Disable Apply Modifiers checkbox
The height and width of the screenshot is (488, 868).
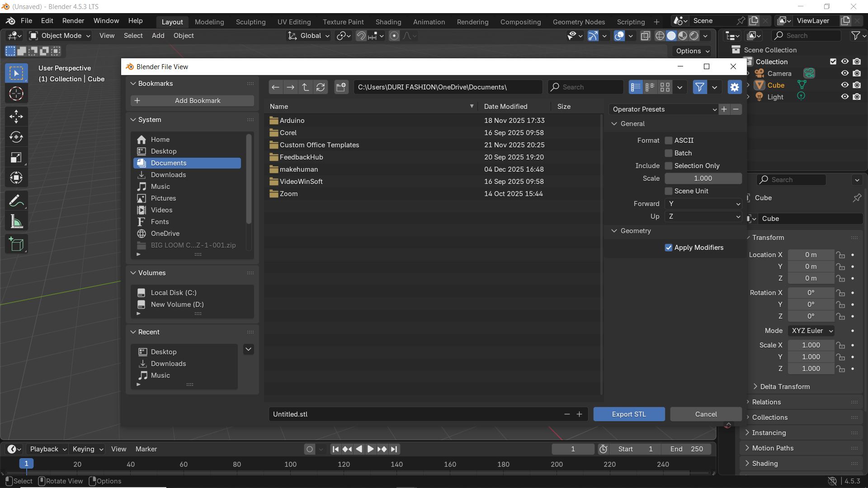pyautogui.click(x=669, y=248)
